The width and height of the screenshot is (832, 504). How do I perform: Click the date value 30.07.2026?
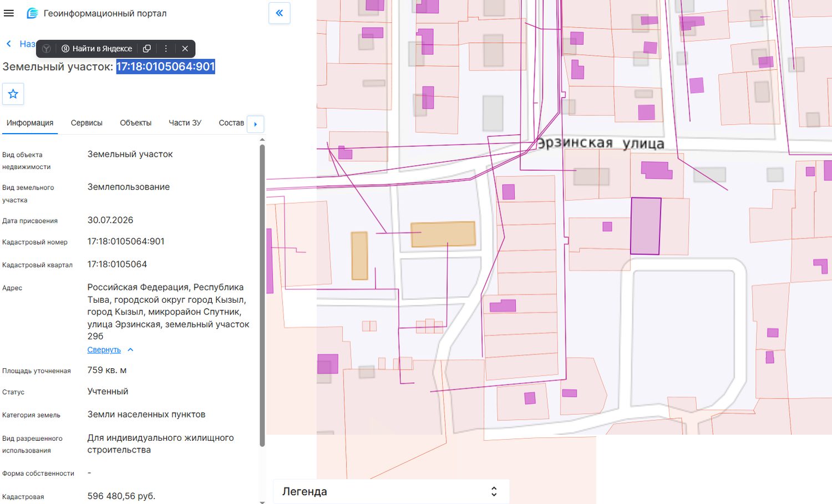click(x=110, y=220)
